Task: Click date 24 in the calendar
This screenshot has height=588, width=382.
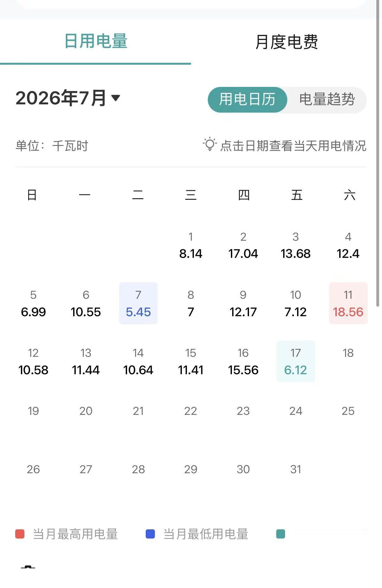Action: point(296,411)
